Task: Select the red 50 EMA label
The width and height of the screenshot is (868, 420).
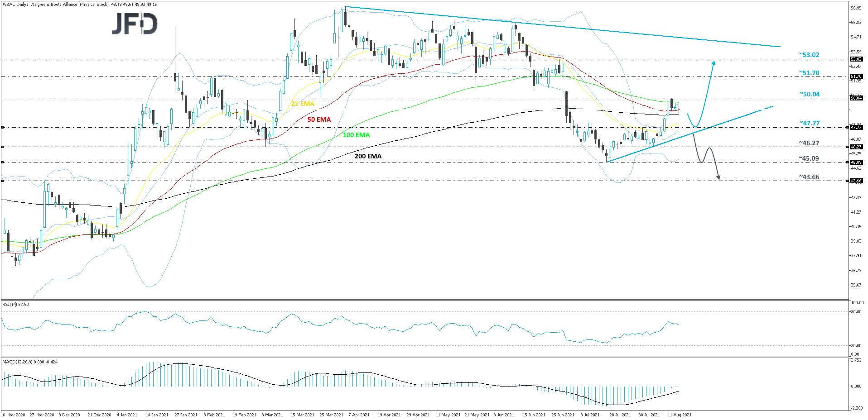Action: tap(319, 119)
